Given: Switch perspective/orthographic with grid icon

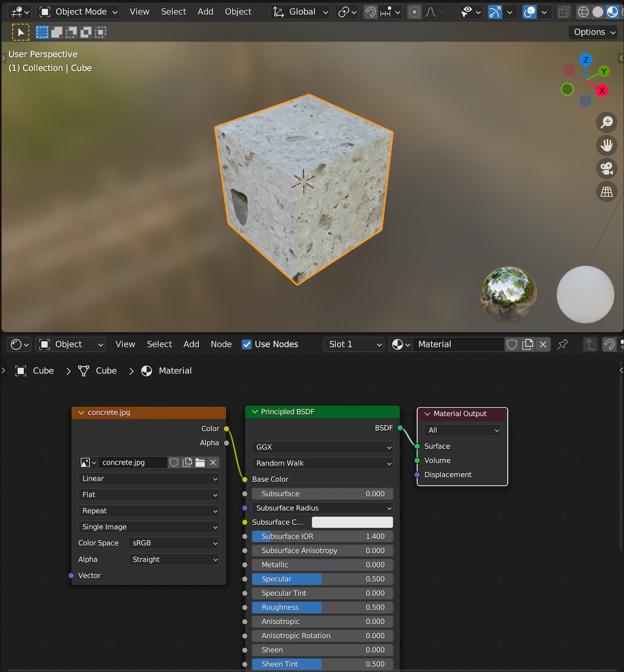Looking at the screenshot, I should point(606,192).
